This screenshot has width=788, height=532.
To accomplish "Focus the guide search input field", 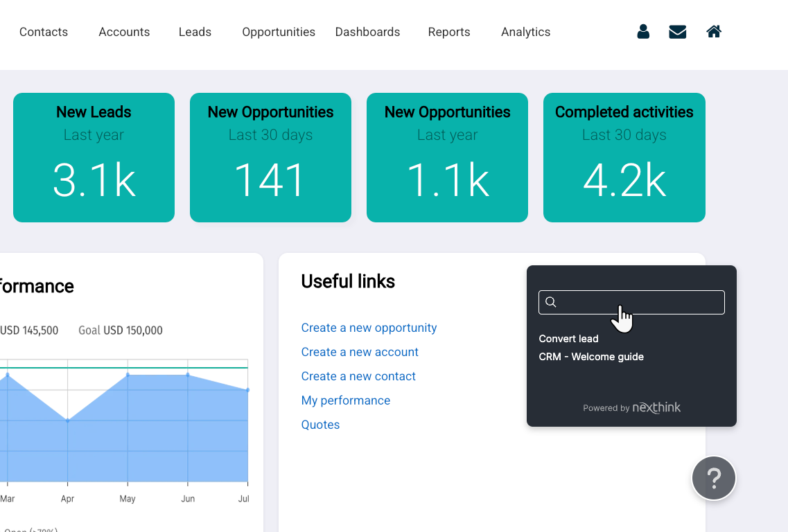I will tap(638, 302).
